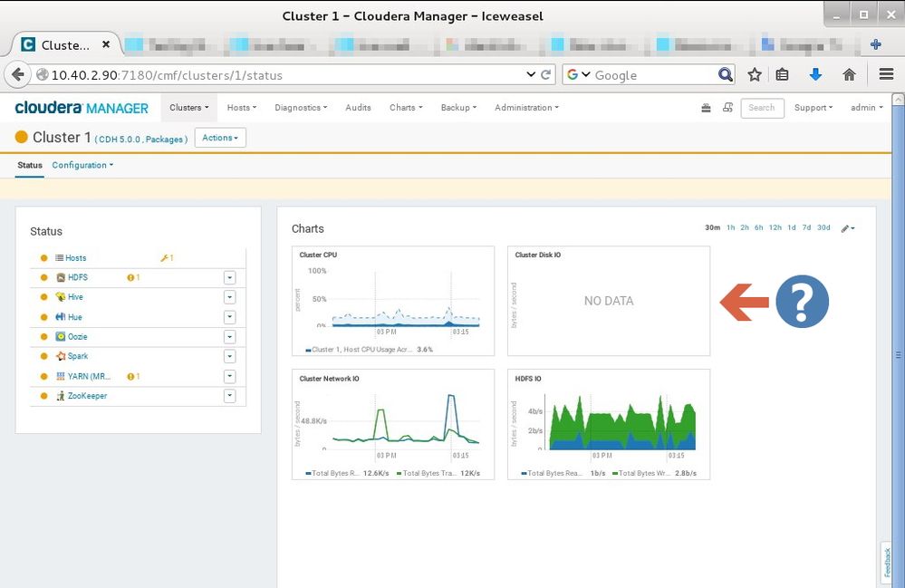Click the browser home icon
The width and height of the screenshot is (905, 588).
849,75
